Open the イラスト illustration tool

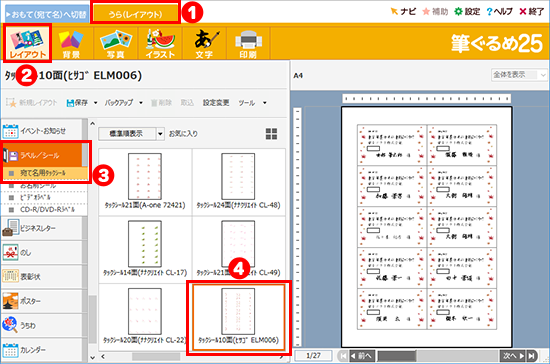click(160, 43)
